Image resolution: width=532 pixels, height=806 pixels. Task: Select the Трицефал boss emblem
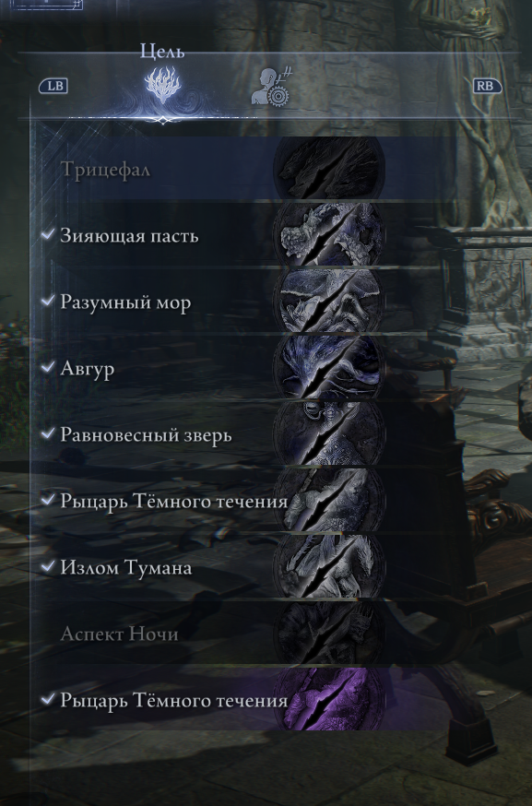(330, 168)
